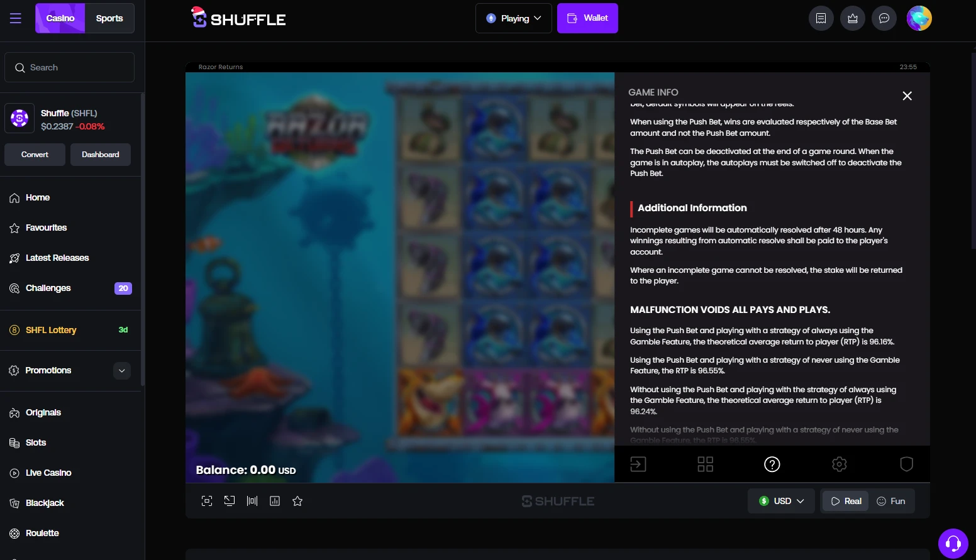Click the Roulette wheel icon
Screen dimensions: 976x560
click(14, 534)
